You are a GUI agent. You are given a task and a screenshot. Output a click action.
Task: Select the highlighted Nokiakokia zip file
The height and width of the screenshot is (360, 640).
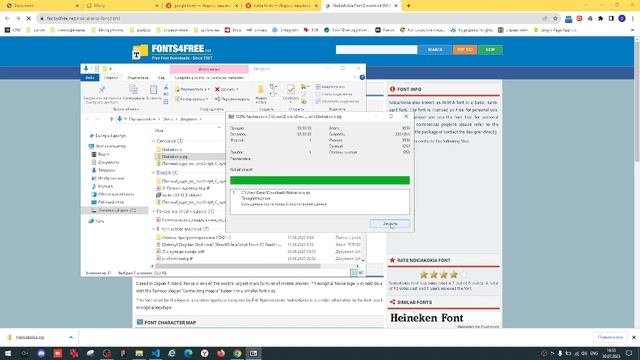(190, 156)
